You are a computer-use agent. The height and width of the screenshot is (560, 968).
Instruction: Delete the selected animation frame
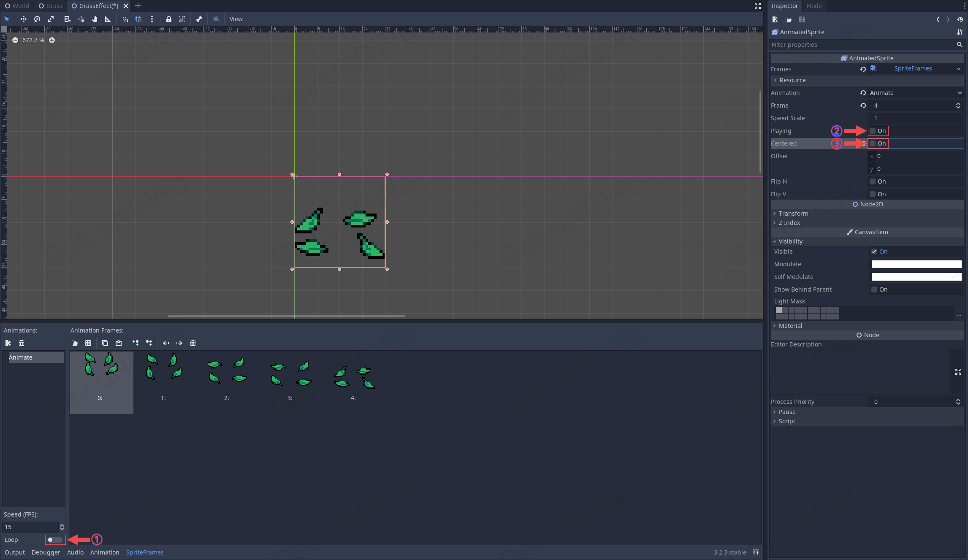coord(193,343)
